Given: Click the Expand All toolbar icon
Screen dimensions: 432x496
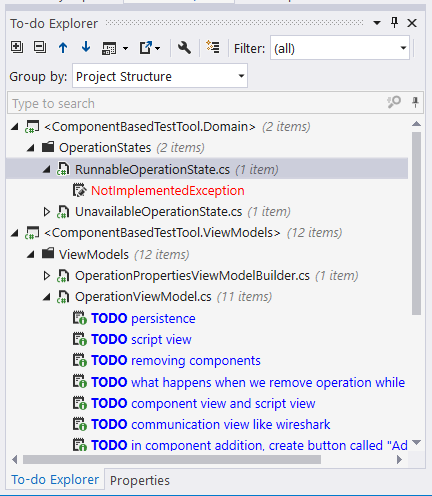Looking at the screenshot, I should pyautogui.click(x=17, y=47).
